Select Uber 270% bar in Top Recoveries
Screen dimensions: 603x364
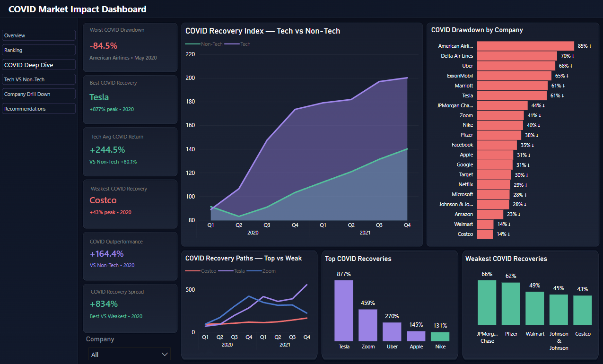[x=392, y=332]
